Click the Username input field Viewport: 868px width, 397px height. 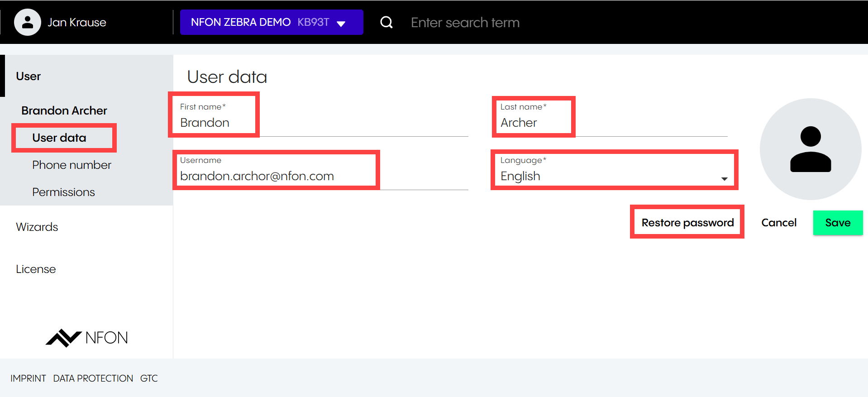[317, 176]
